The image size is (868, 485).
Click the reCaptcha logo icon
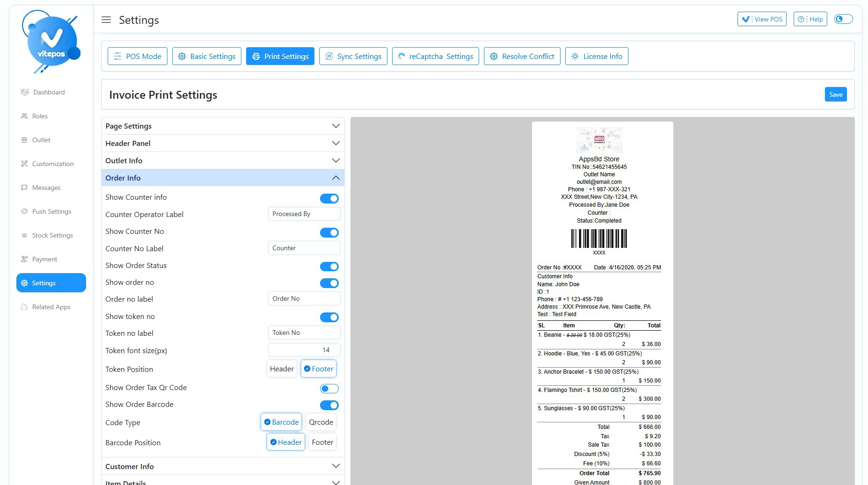pyautogui.click(x=401, y=56)
